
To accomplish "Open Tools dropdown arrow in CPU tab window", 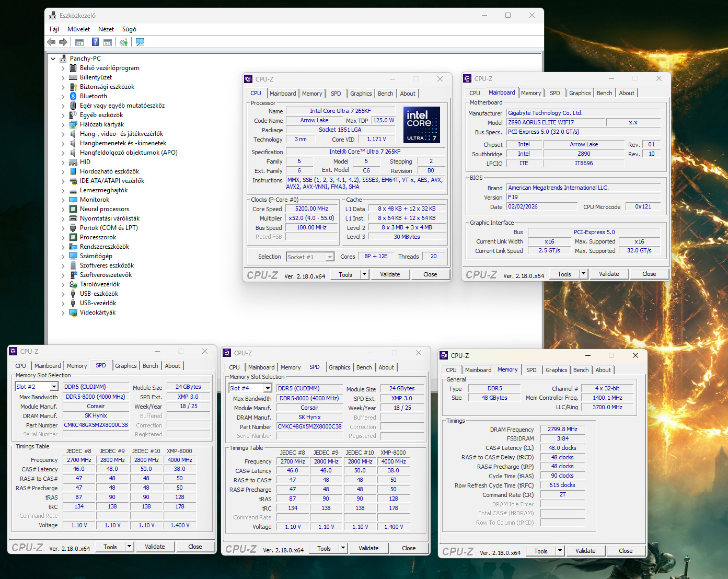I will click(x=364, y=274).
